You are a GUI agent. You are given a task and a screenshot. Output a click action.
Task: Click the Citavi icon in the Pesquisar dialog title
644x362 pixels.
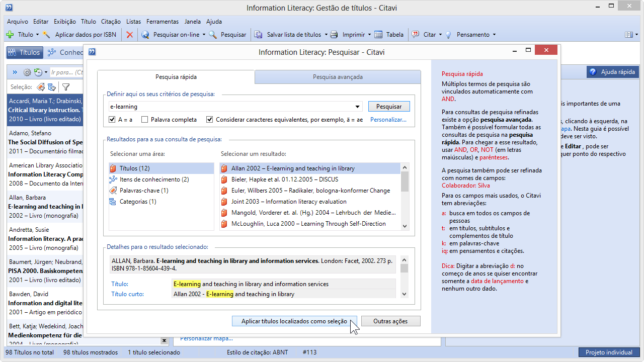coord(92,51)
